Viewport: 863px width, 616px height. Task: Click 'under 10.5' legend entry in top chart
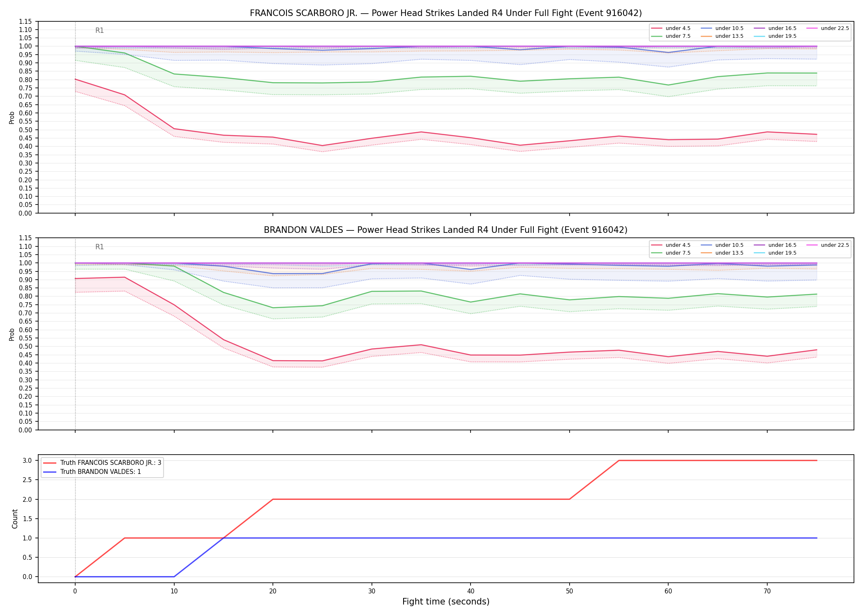click(722, 28)
